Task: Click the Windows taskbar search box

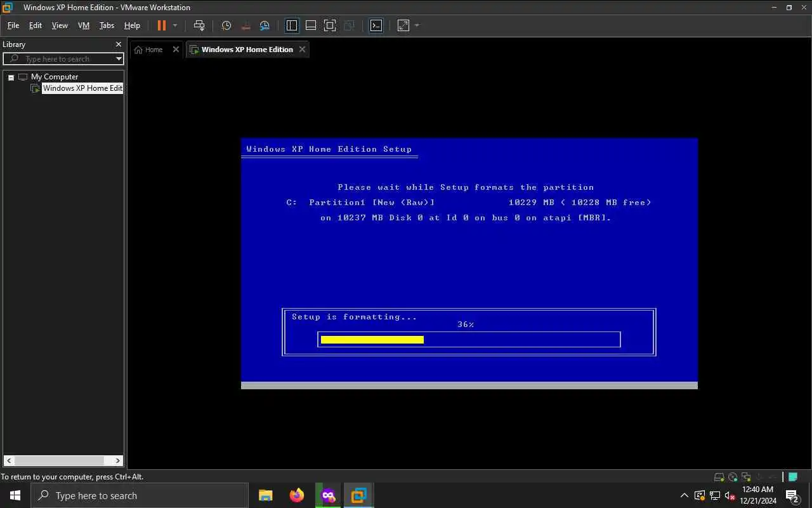Action: click(140, 495)
